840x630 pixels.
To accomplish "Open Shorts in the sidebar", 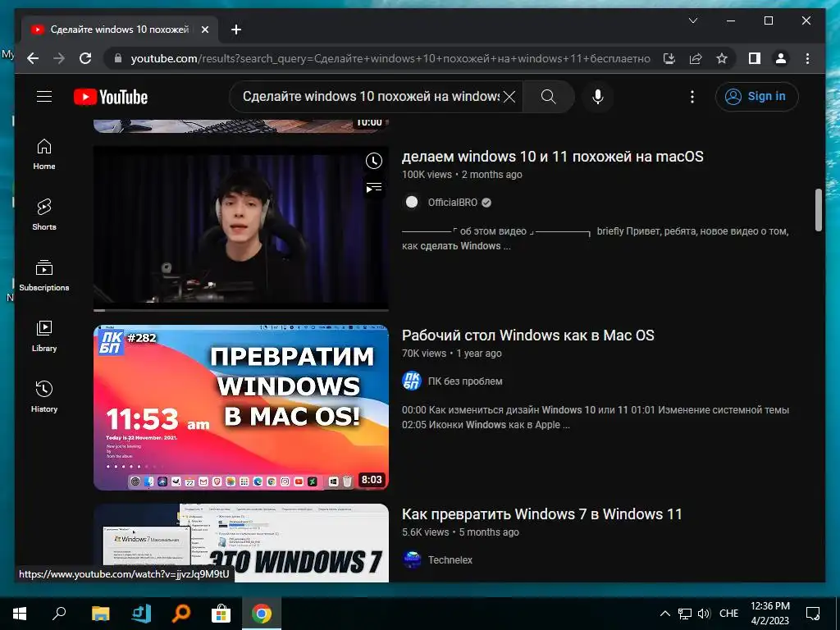I will coord(44,215).
